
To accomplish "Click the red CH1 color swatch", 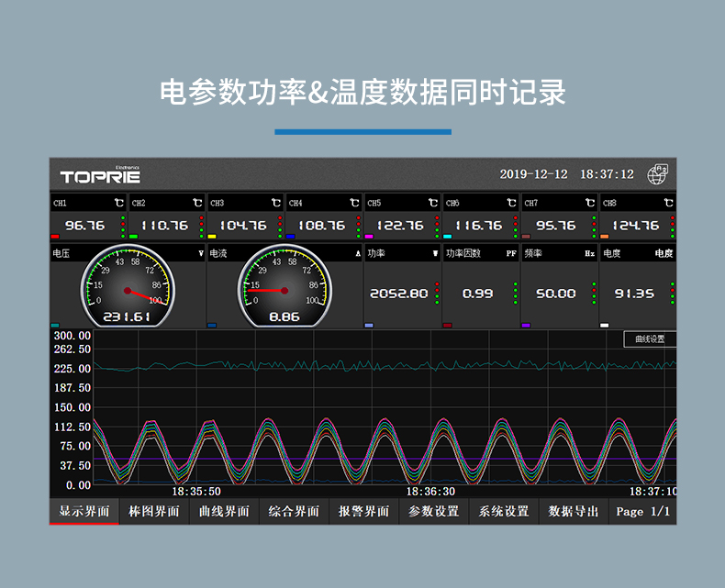I will (x=55, y=237).
